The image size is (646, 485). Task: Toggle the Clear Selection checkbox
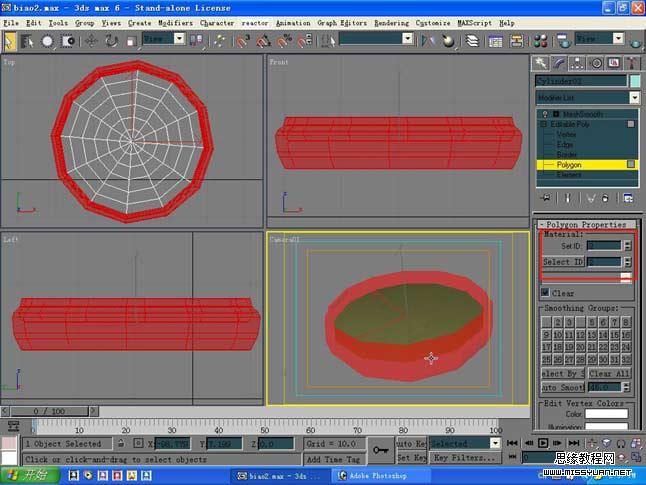545,293
